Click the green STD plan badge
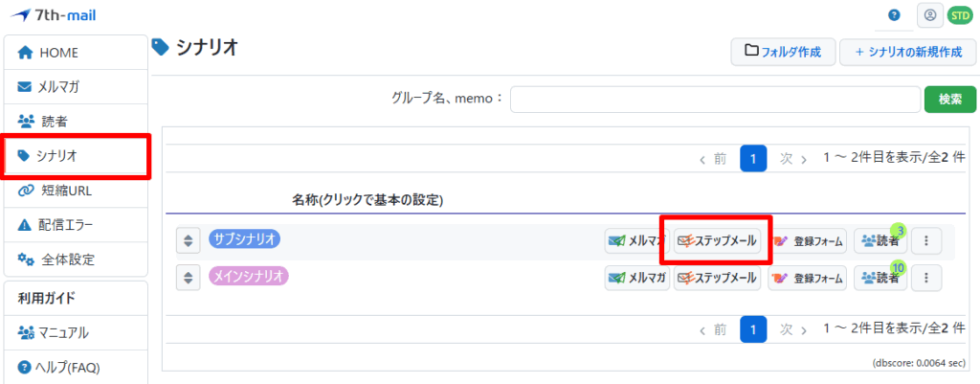The width and height of the screenshot is (980, 384). click(x=958, y=15)
